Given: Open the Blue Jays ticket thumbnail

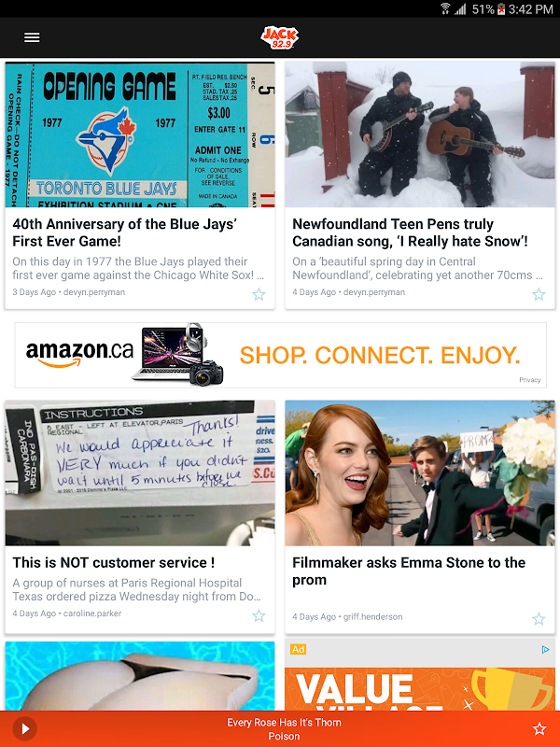Looking at the screenshot, I should click(x=140, y=134).
